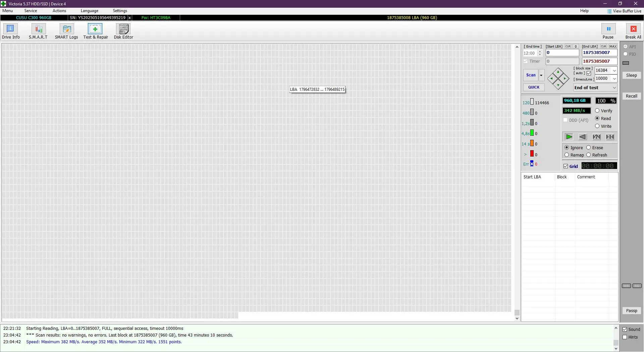The height and width of the screenshot is (352, 644).
Task: Click the QUICK scan button
Action: coord(534,87)
